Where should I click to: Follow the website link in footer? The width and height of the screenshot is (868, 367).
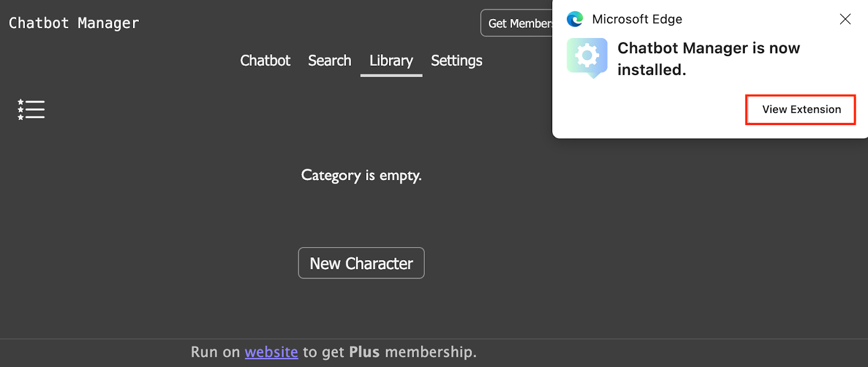271,352
